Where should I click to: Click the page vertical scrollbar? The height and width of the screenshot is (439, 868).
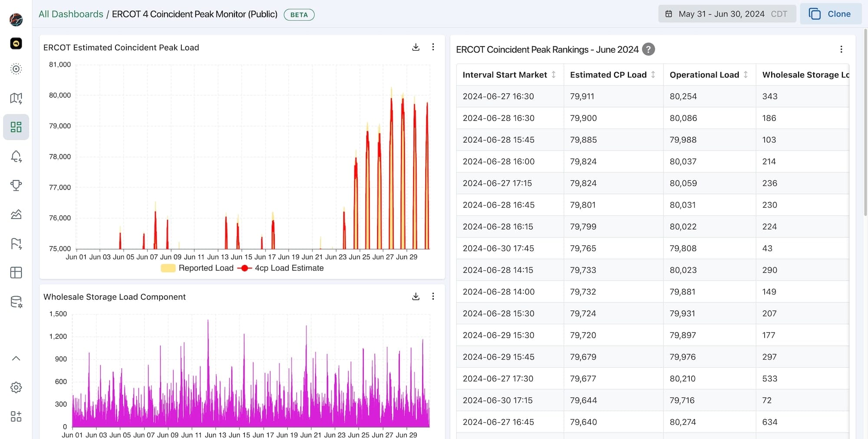click(x=865, y=122)
